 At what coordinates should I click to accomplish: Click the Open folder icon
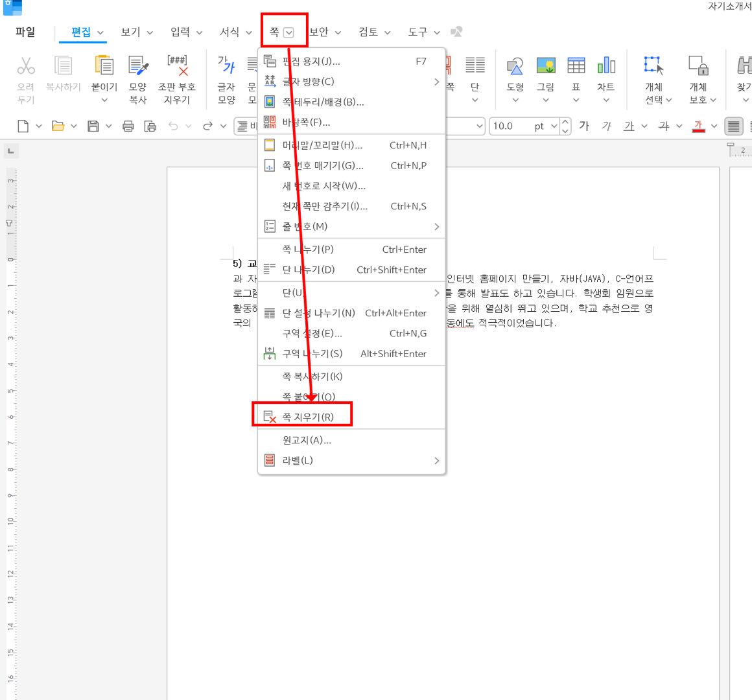point(58,126)
